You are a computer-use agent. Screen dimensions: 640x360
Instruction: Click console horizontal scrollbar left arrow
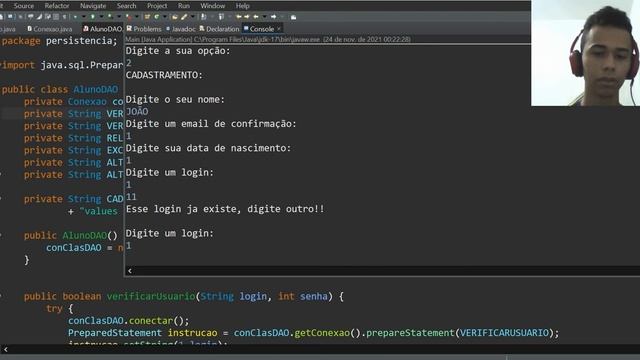[129, 271]
